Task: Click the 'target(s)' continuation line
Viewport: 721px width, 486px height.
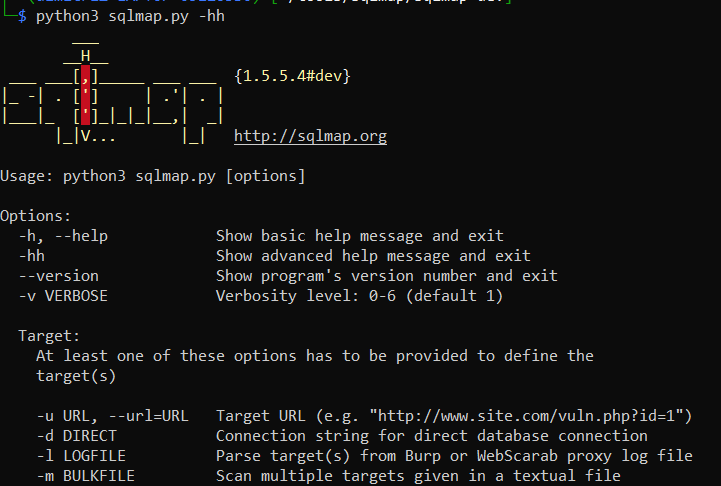Action: click(76, 376)
